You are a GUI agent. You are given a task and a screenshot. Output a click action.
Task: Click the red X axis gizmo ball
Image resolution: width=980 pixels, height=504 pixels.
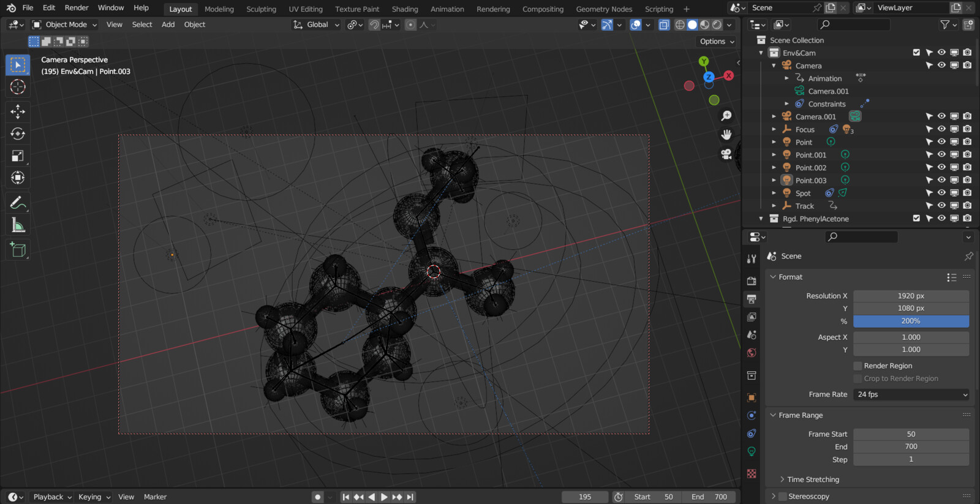pyautogui.click(x=728, y=75)
